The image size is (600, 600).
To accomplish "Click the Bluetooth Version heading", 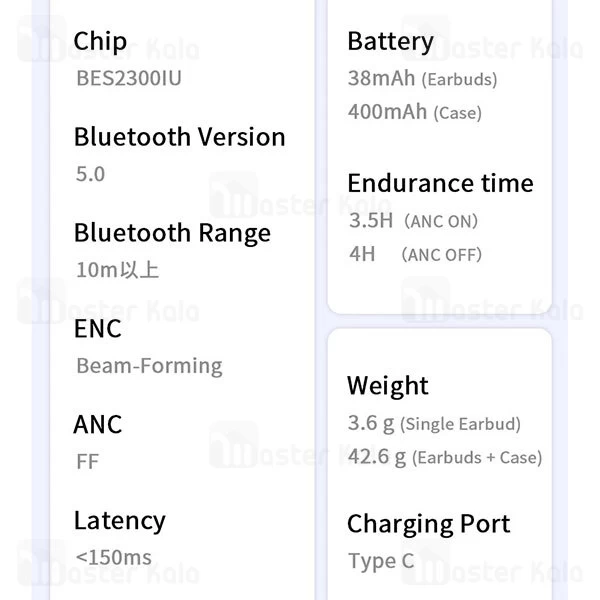I will (x=179, y=137).
